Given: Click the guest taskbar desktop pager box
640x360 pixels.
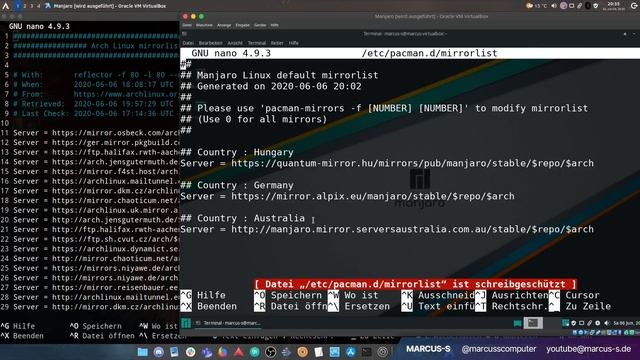Looking at the screenshot, I should coord(533,323).
